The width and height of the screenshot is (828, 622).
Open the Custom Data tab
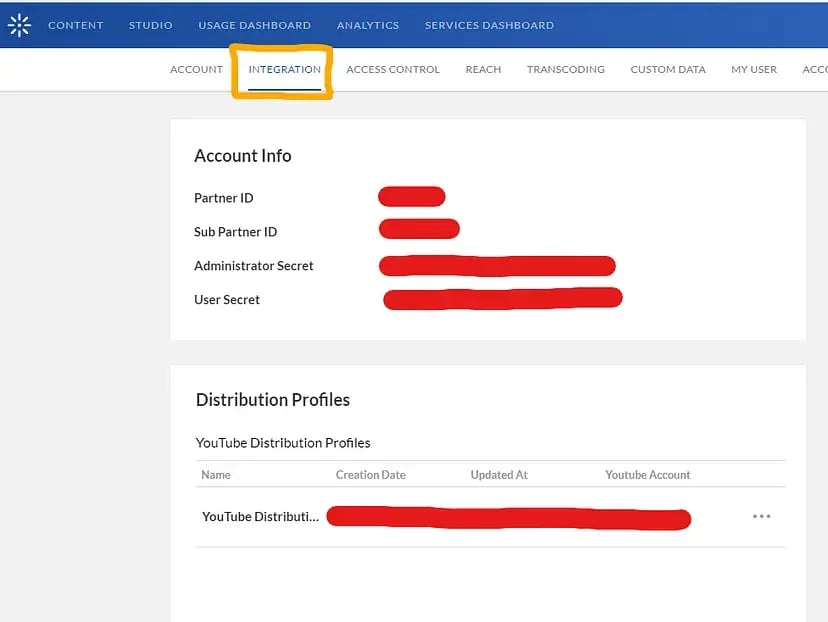(668, 70)
